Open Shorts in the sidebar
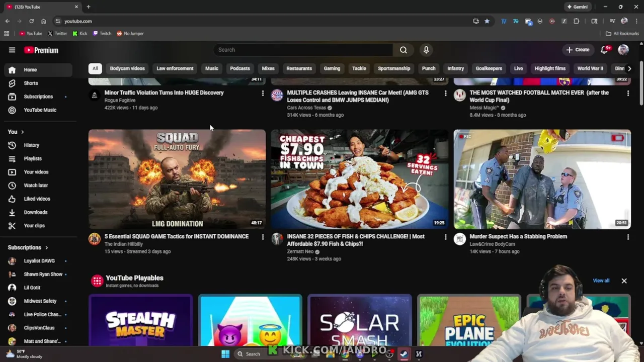Viewport: 644px width, 362px height. pyautogui.click(x=38, y=83)
